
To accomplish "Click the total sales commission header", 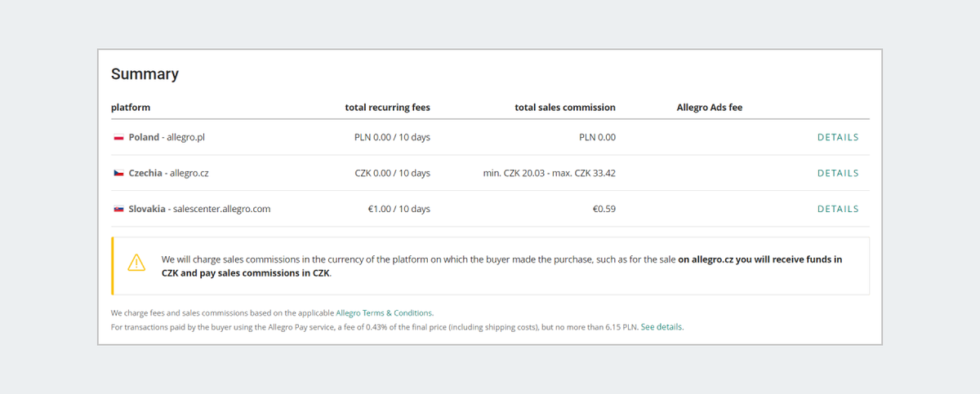I will (565, 108).
